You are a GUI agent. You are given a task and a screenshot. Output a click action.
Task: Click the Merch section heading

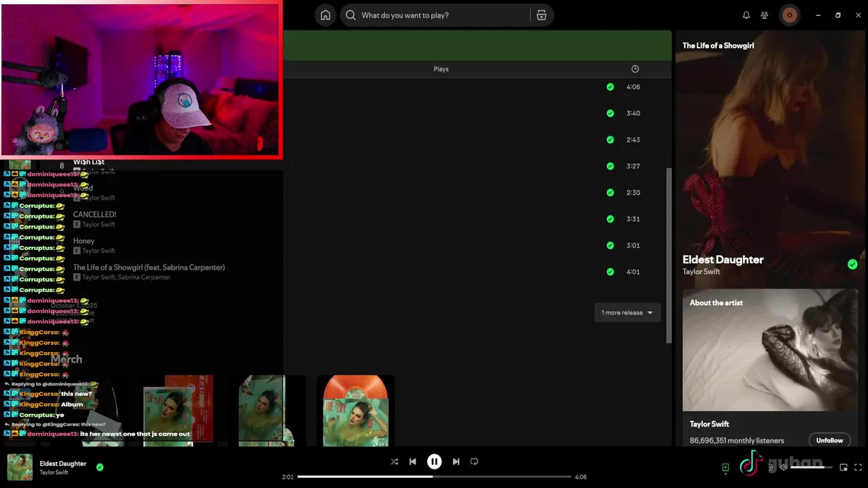66,359
